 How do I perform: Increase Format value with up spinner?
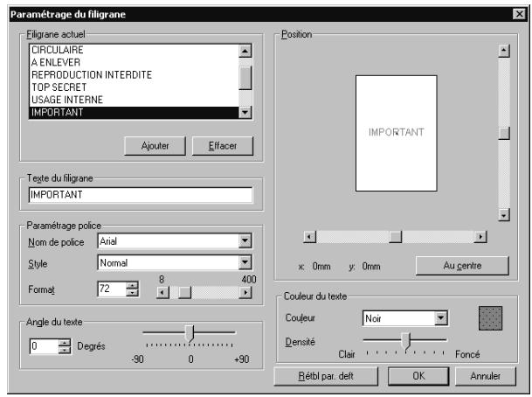pos(132,285)
